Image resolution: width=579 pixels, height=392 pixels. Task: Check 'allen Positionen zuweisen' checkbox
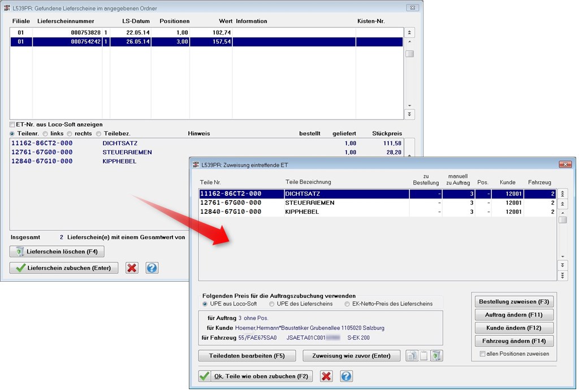[x=482, y=354]
